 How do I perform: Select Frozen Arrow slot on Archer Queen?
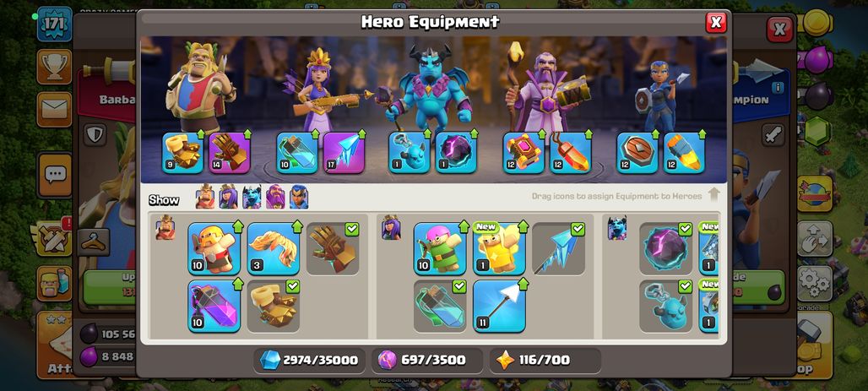coord(344,153)
